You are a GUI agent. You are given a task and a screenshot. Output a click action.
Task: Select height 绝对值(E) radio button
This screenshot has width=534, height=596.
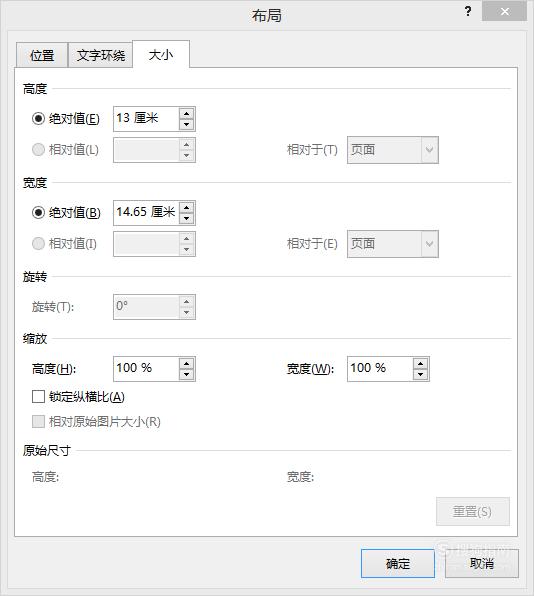point(38,119)
